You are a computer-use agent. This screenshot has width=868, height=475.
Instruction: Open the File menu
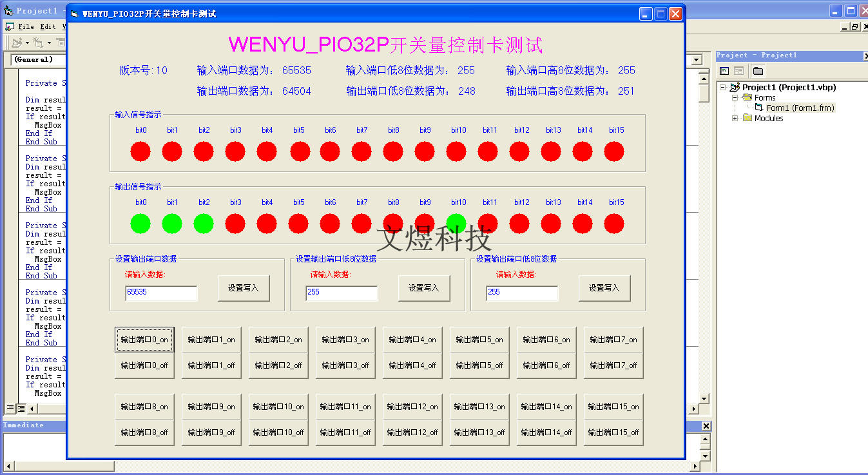coord(26,27)
